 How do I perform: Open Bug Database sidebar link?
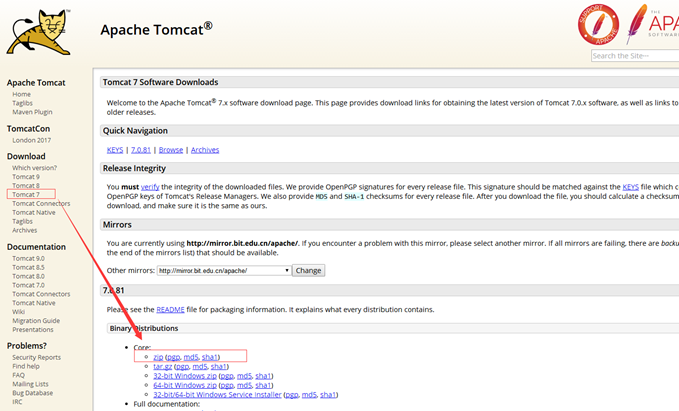coord(32,393)
